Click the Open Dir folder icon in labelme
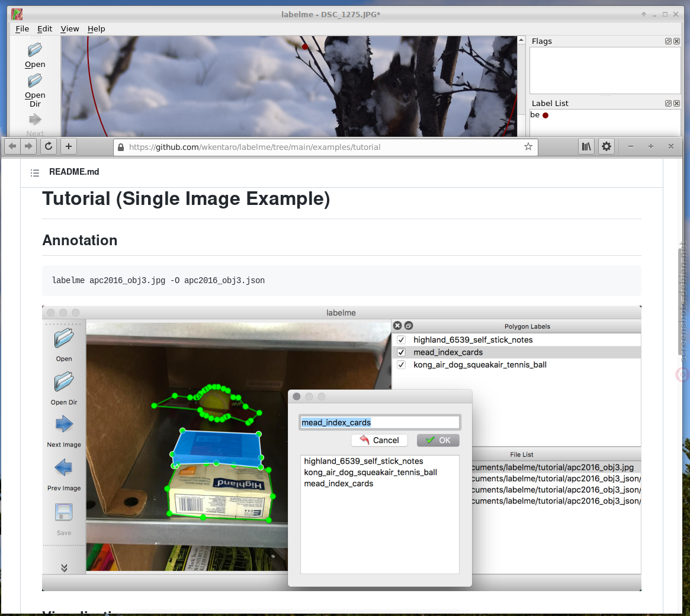This screenshot has height=616, width=690. pos(35,81)
